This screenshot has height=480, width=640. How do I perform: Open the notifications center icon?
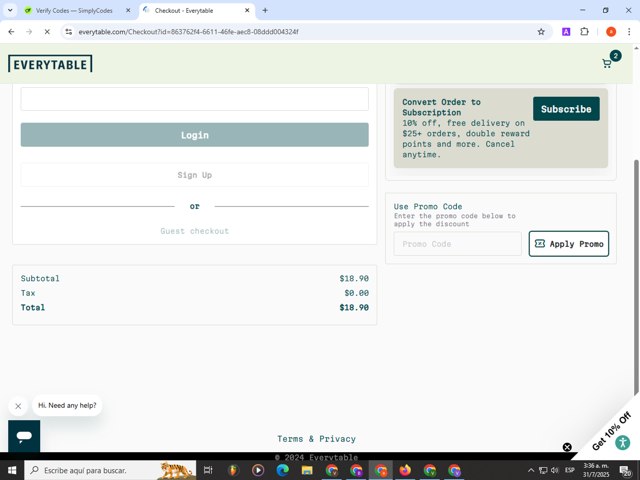click(625, 471)
